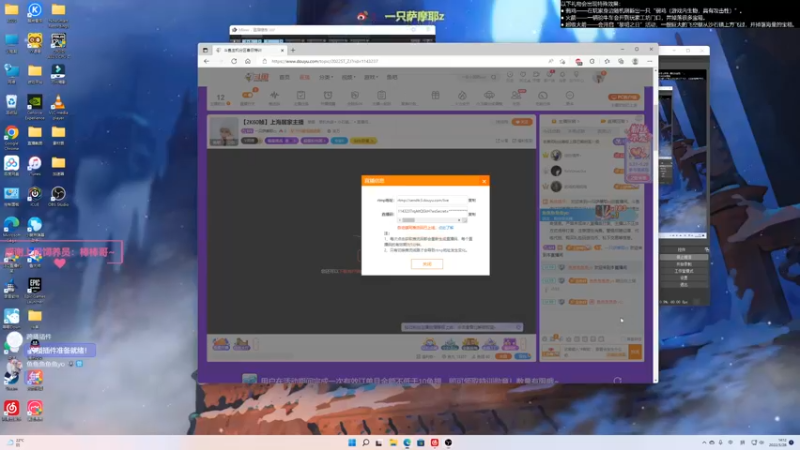Open the 首页 nav item on Douyu
The height and width of the screenshot is (450, 800).
point(284,78)
